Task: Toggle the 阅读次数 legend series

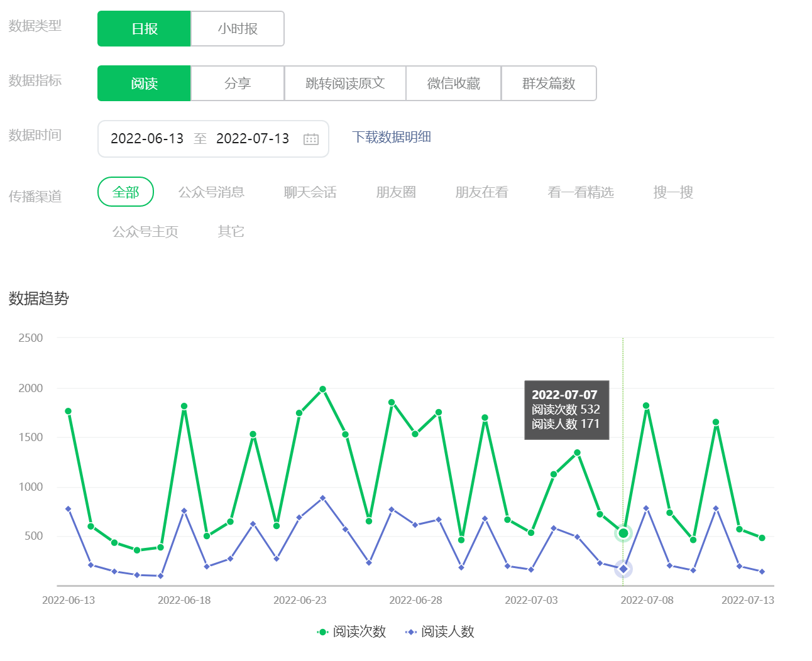Action: tap(352, 631)
